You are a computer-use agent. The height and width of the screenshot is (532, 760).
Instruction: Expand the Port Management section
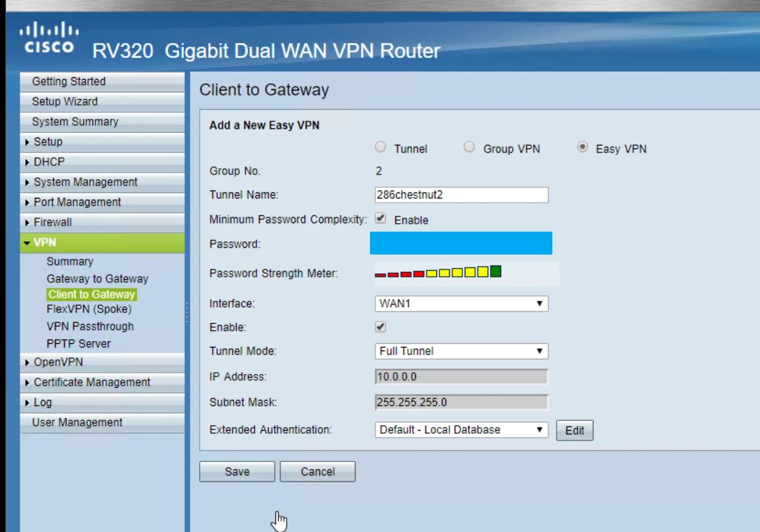point(102,202)
